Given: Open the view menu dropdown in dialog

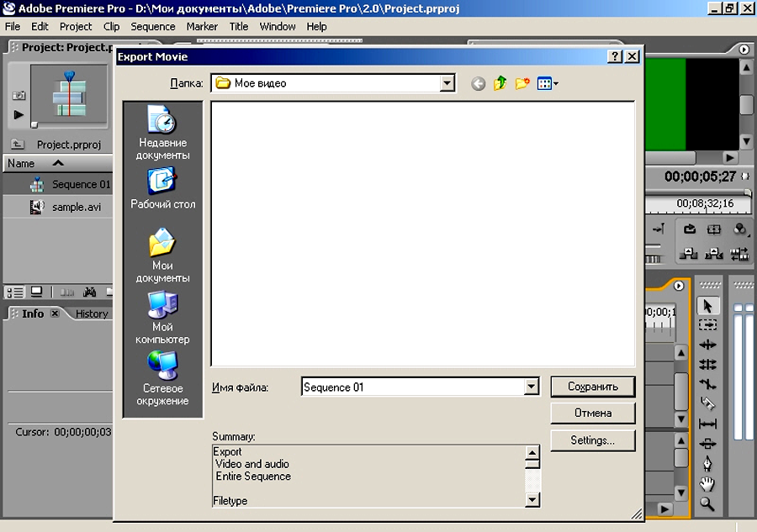Looking at the screenshot, I should 548,83.
